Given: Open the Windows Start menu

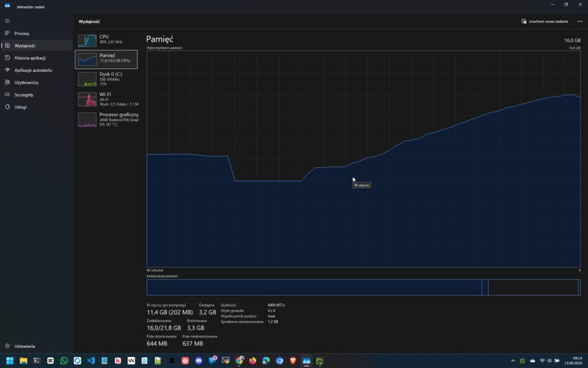Looking at the screenshot, I should (x=10, y=361).
